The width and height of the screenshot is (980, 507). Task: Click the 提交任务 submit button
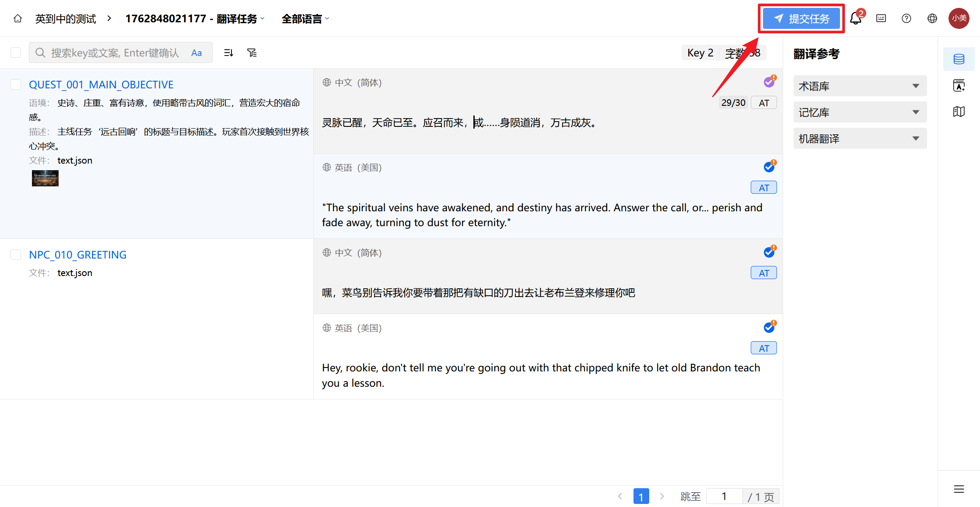[x=801, y=19]
